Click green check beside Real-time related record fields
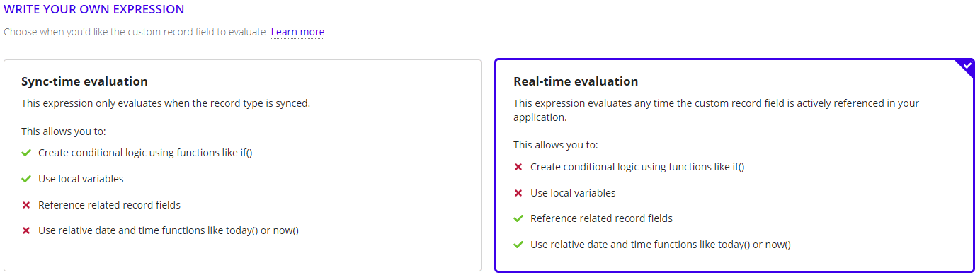 [x=518, y=218]
